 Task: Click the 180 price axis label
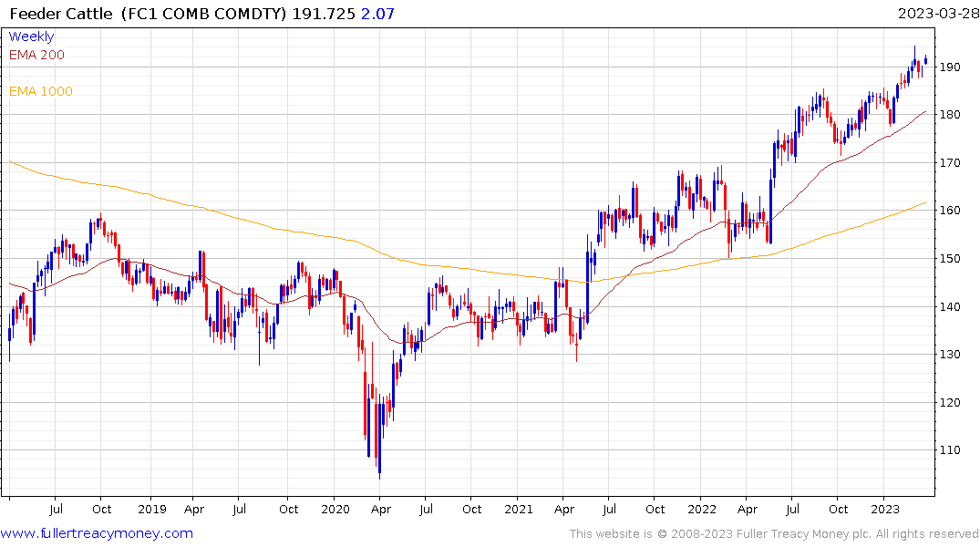[x=950, y=114]
